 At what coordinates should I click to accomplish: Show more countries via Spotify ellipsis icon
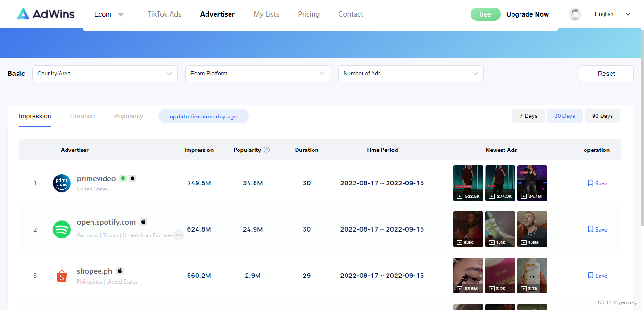click(178, 235)
